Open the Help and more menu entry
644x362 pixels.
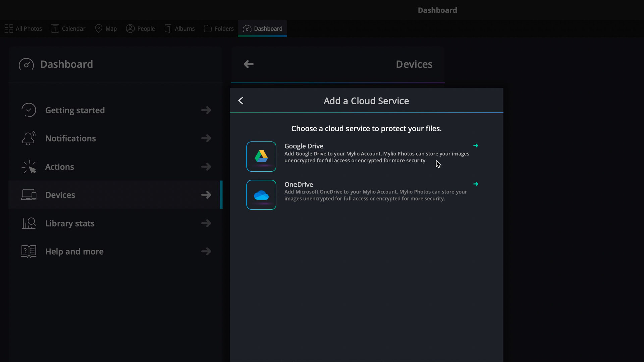click(115, 251)
